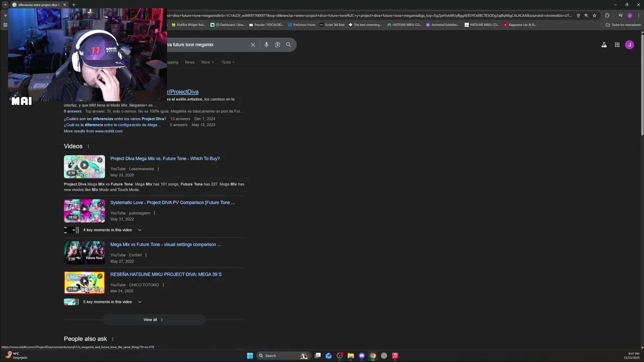The height and width of the screenshot is (362, 644).
Task: Bookmark this page with the star icon
Action: 594,16
